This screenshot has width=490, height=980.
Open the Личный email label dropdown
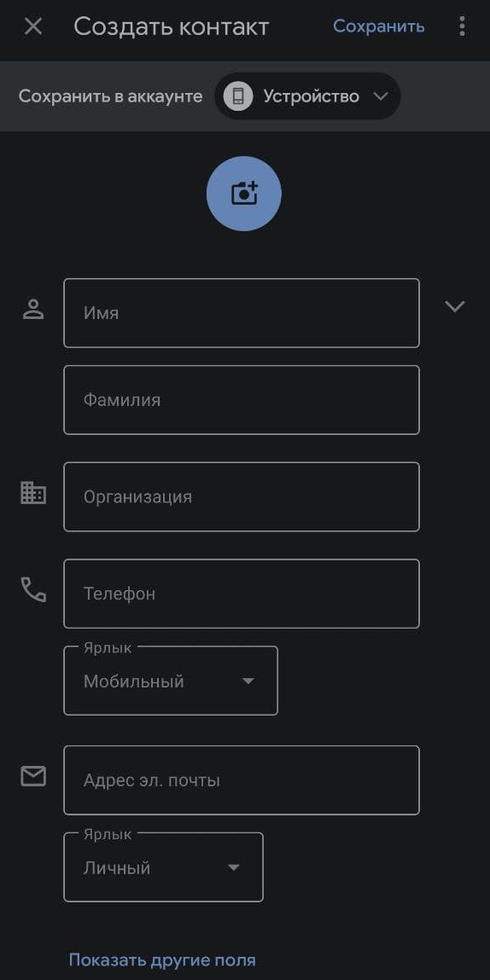click(163, 867)
